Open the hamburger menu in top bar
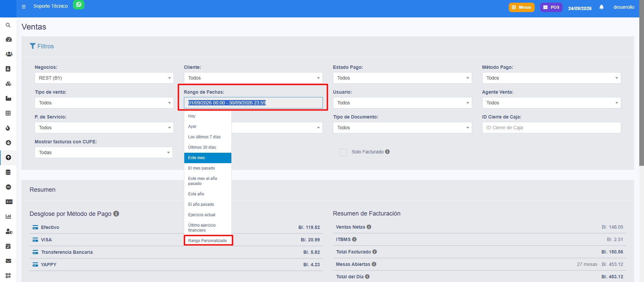 click(x=24, y=6)
